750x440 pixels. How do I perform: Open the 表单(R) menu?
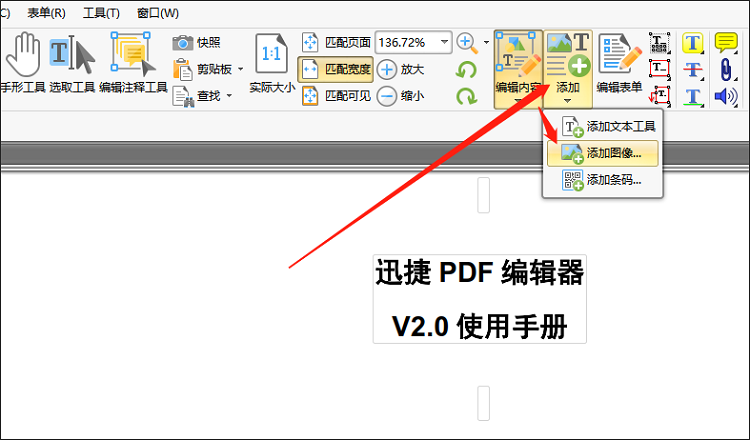coord(46,13)
